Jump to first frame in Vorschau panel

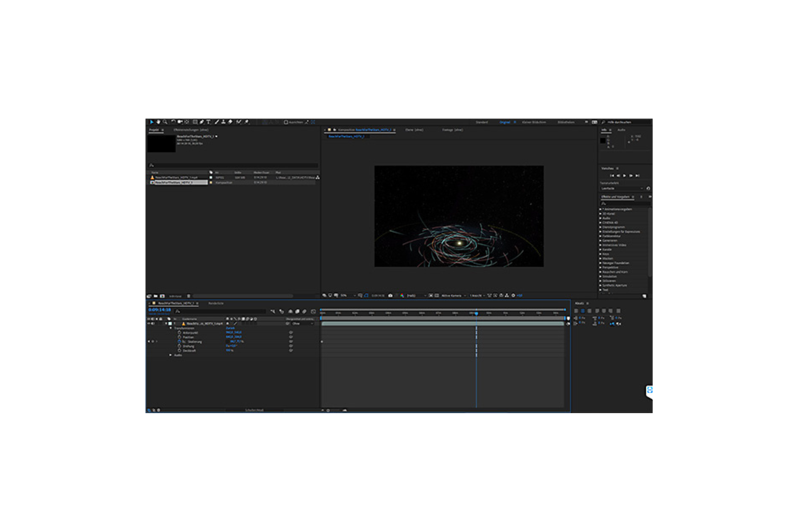(612, 176)
